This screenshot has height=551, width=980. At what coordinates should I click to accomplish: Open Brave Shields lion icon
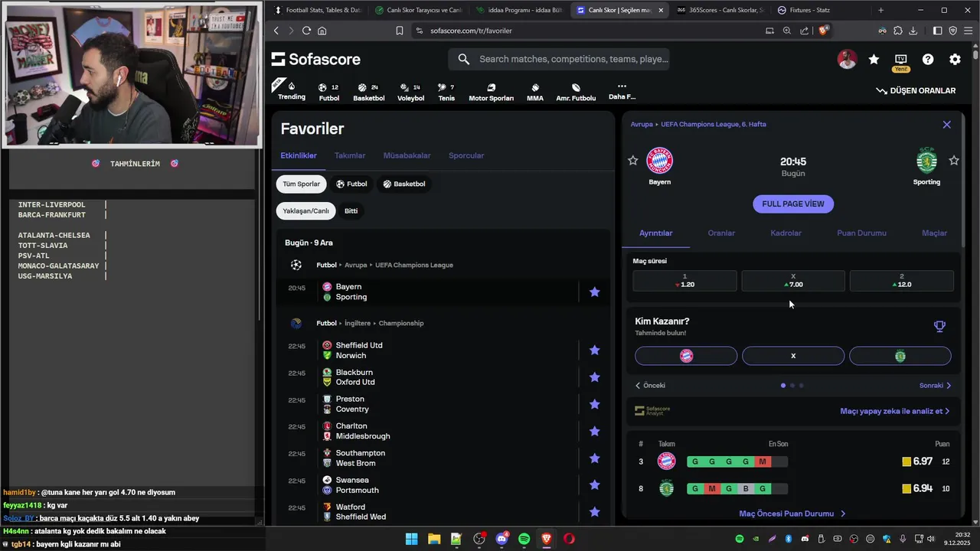(824, 31)
